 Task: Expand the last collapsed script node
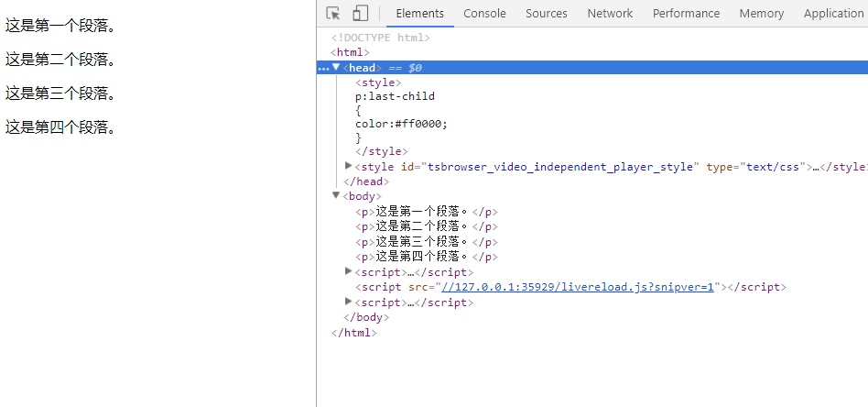(x=348, y=301)
